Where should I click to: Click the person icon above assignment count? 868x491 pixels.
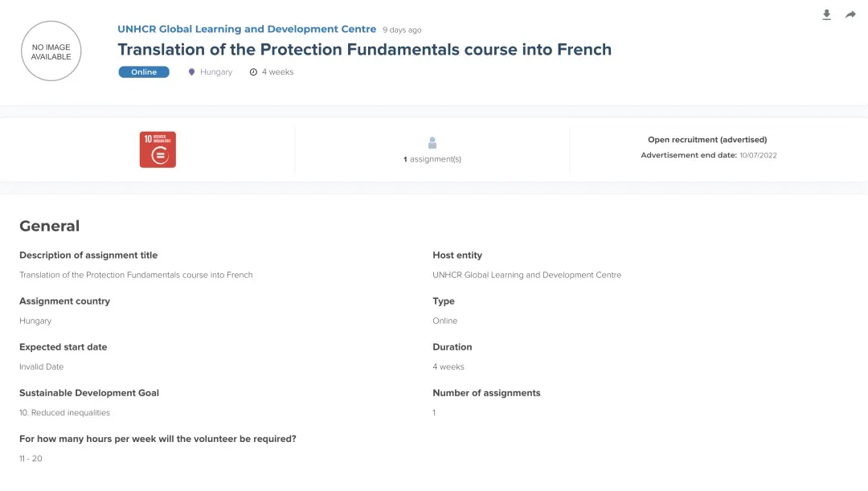click(432, 143)
